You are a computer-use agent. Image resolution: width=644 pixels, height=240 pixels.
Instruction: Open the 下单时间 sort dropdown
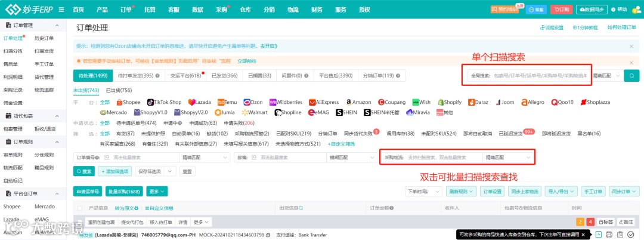(424, 192)
